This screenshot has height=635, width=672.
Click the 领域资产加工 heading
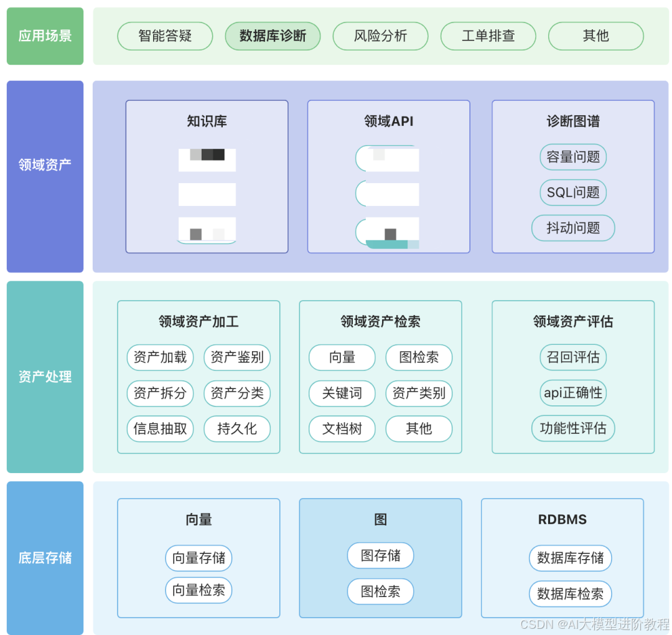coord(198,322)
